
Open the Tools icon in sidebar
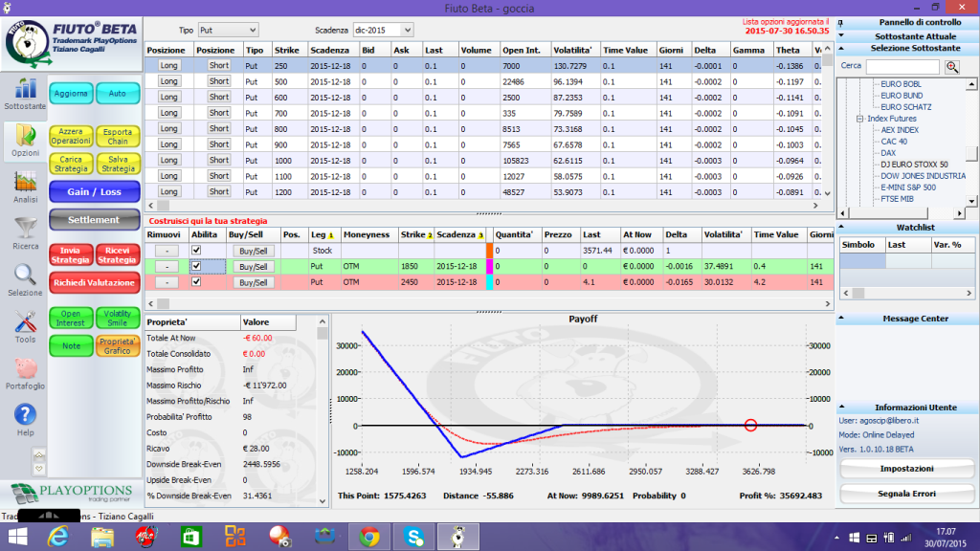pyautogui.click(x=25, y=321)
